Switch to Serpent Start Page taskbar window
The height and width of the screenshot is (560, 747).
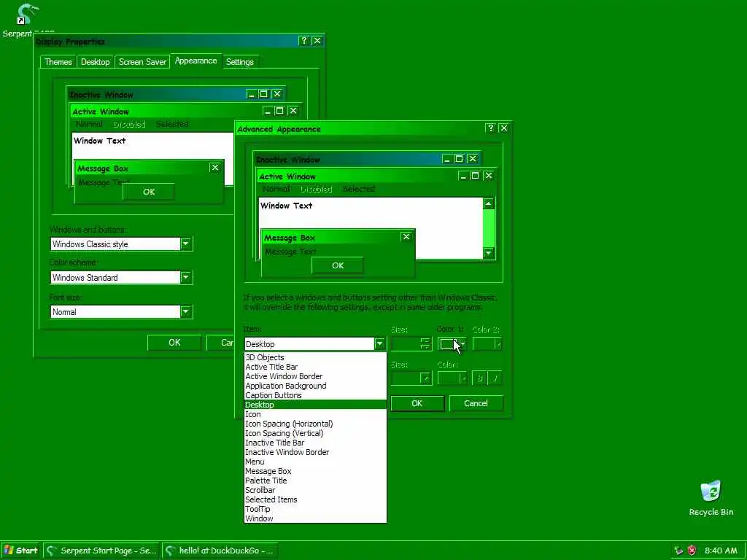click(102, 551)
